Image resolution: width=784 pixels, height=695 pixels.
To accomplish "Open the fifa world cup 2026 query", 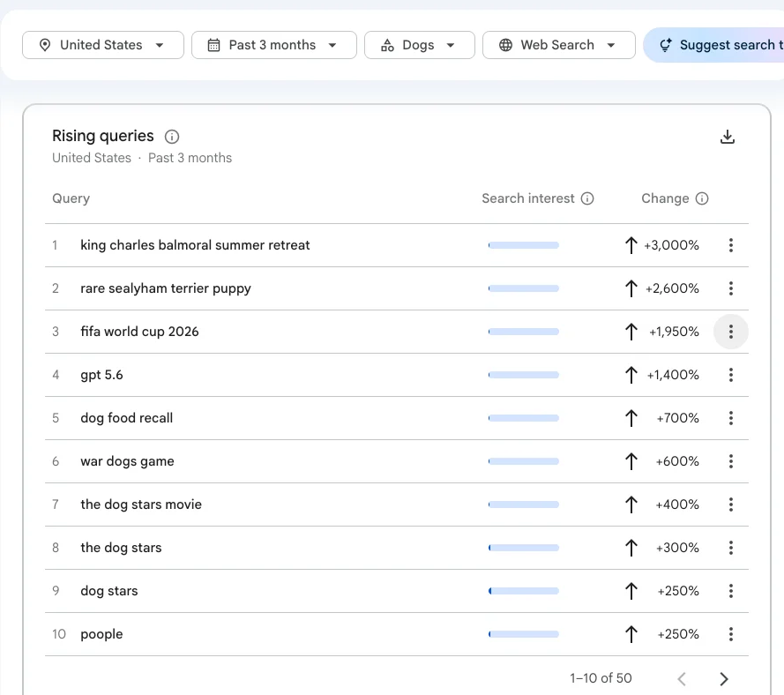I will pyautogui.click(x=139, y=332).
